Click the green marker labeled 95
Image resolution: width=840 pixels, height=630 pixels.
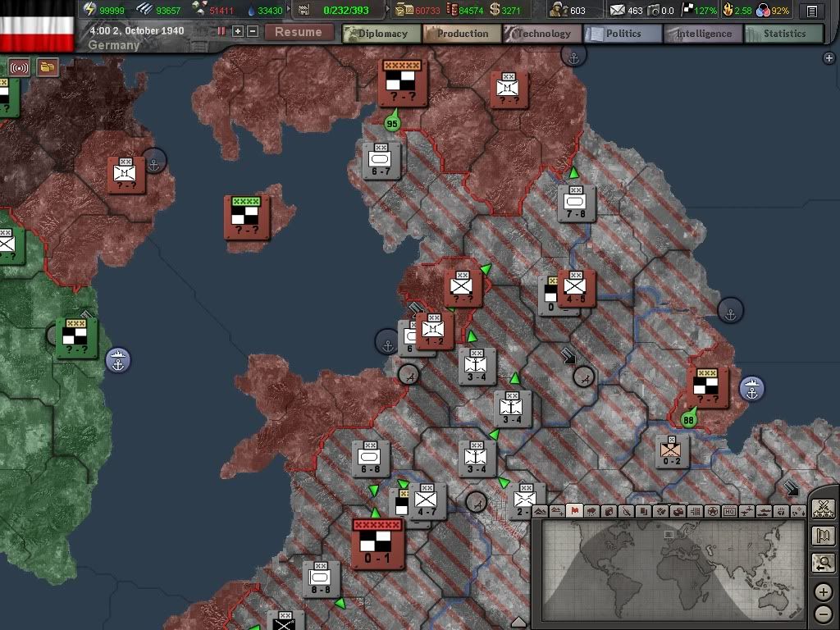[x=392, y=123]
